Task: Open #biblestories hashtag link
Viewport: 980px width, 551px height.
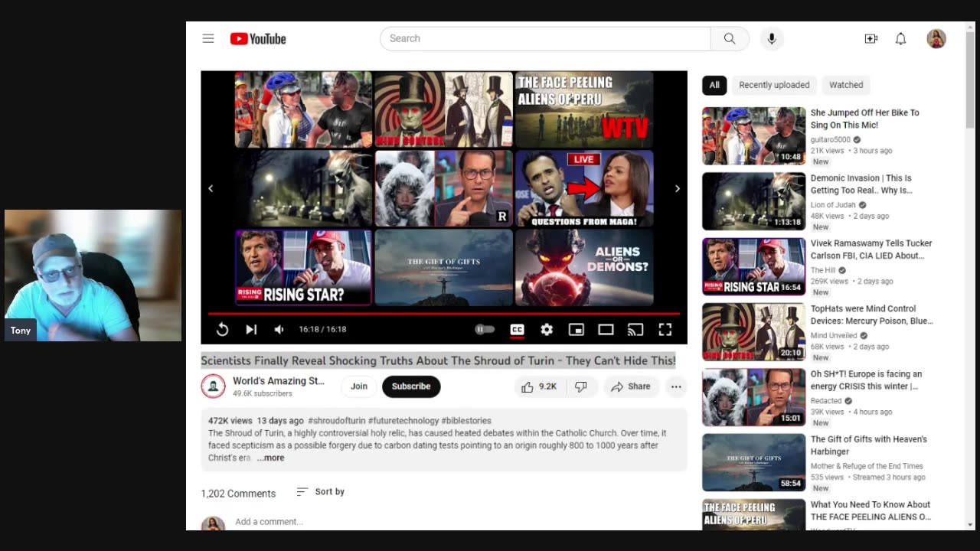Action: tap(466, 421)
